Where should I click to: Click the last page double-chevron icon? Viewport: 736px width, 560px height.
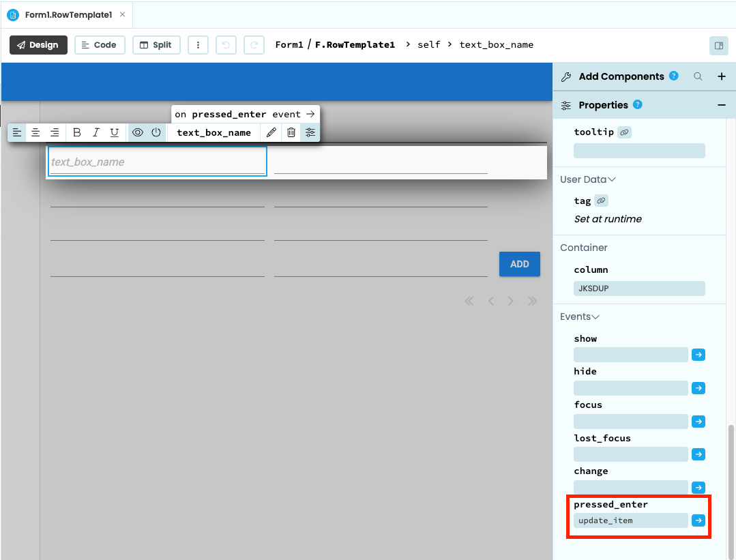[532, 301]
